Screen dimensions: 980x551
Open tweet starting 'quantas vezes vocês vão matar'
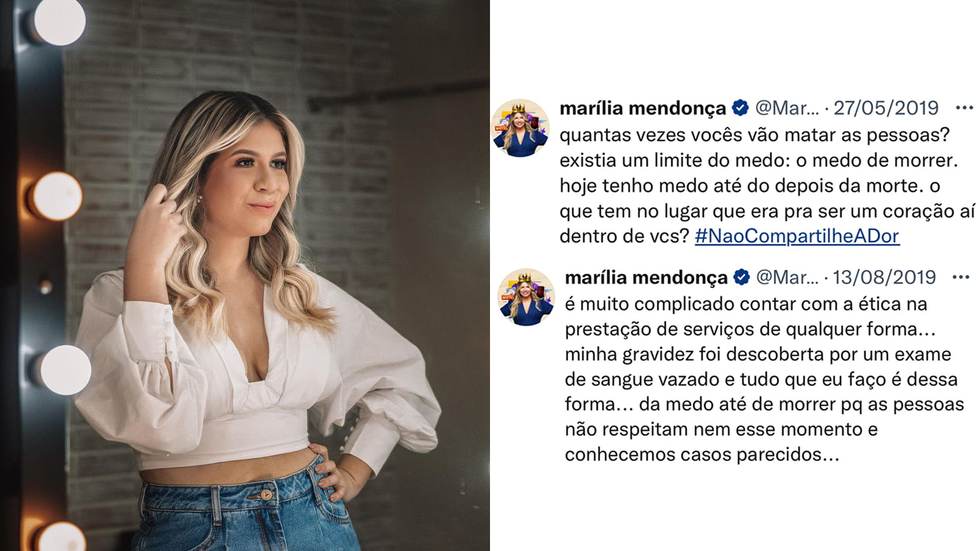(x=767, y=186)
